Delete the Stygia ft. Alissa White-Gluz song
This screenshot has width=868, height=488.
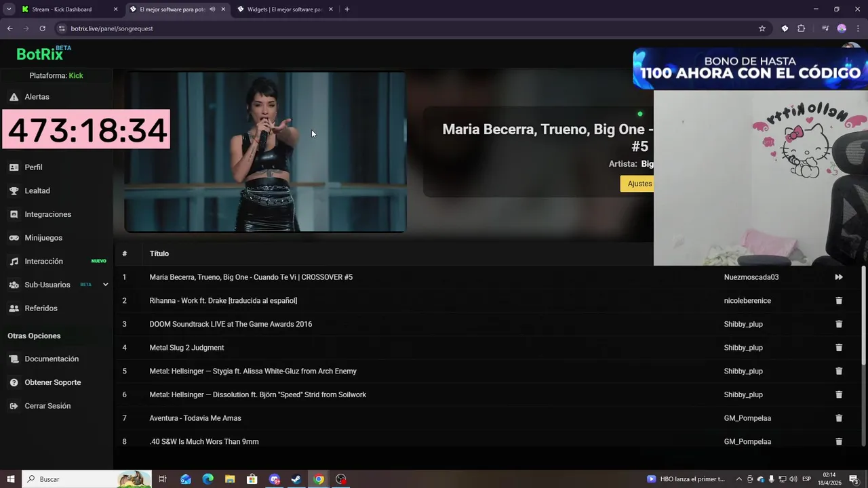pyautogui.click(x=839, y=371)
